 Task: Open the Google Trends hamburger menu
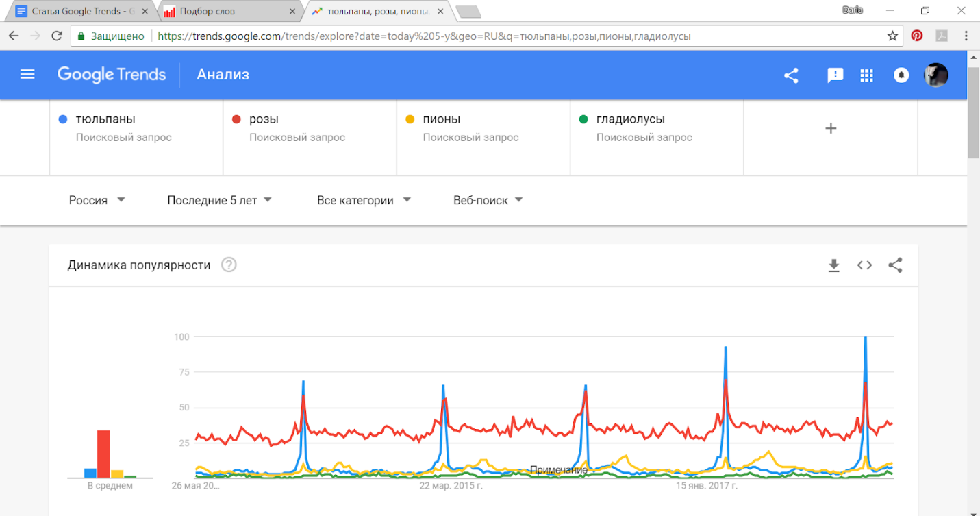(27, 75)
